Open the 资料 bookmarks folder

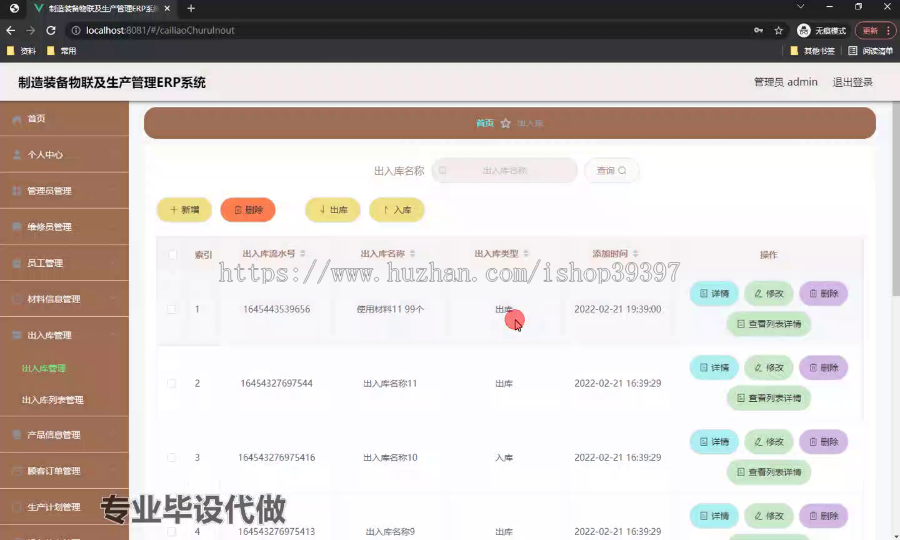pos(21,51)
